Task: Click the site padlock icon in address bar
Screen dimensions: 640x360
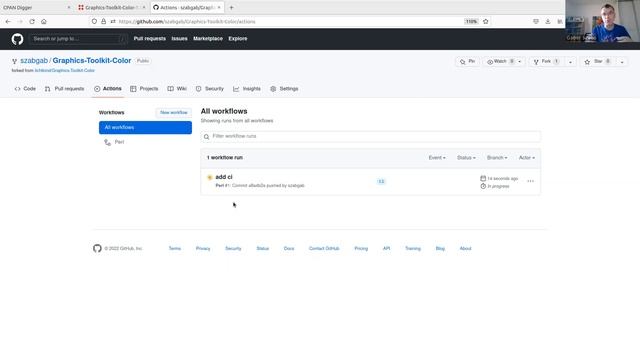Action: click(x=104, y=21)
